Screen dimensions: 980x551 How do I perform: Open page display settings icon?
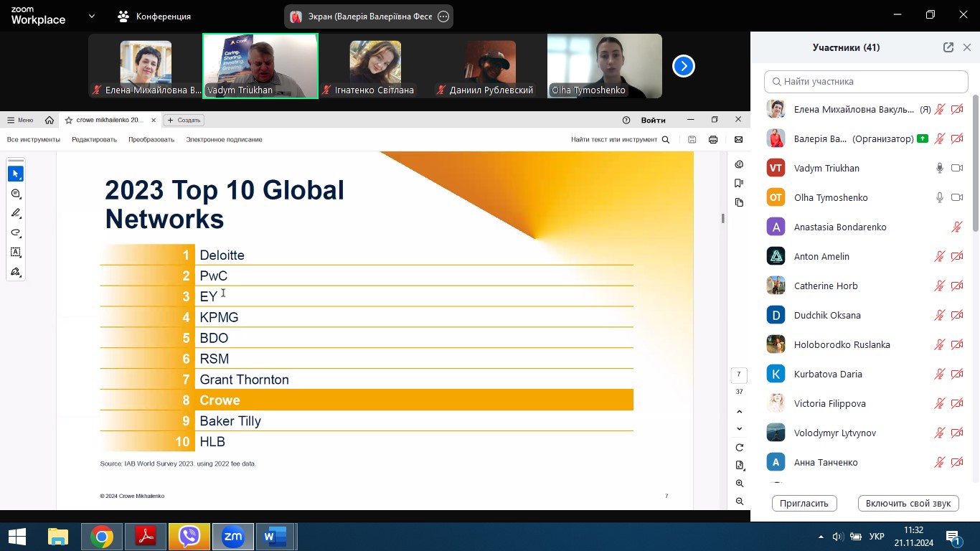coord(740,466)
